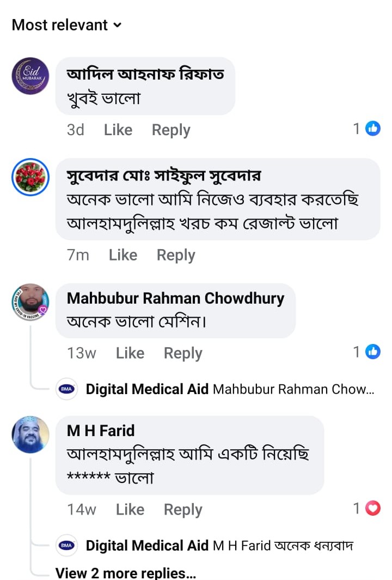Image resolution: width=392 pixels, height=580 pixels.
Task: Expand the truncated Digital Medical Aid reply to Mahbubur
Action: tap(293, 389)
